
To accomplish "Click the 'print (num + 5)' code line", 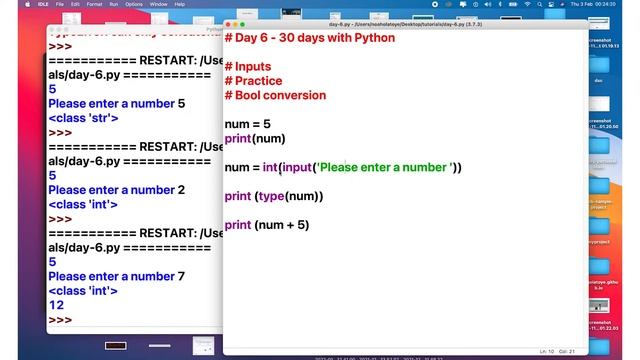I will pos(267,225).
